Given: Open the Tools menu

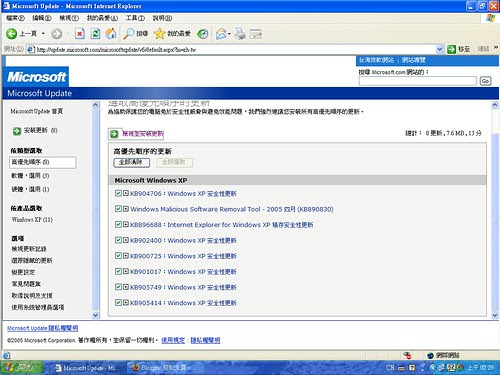Looking at the screenshot, I should pos(135,18).
